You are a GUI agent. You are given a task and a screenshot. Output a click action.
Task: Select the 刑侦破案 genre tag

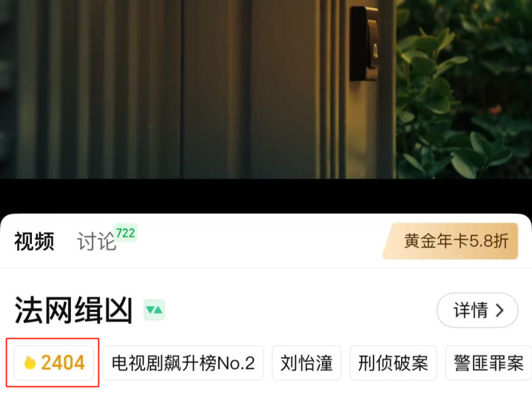[393, 363]
